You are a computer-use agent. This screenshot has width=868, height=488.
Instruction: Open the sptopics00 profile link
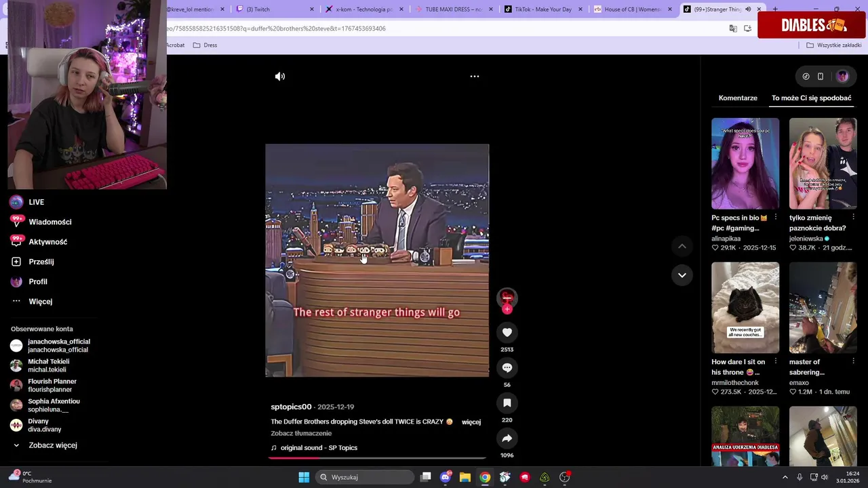(291, 407)
